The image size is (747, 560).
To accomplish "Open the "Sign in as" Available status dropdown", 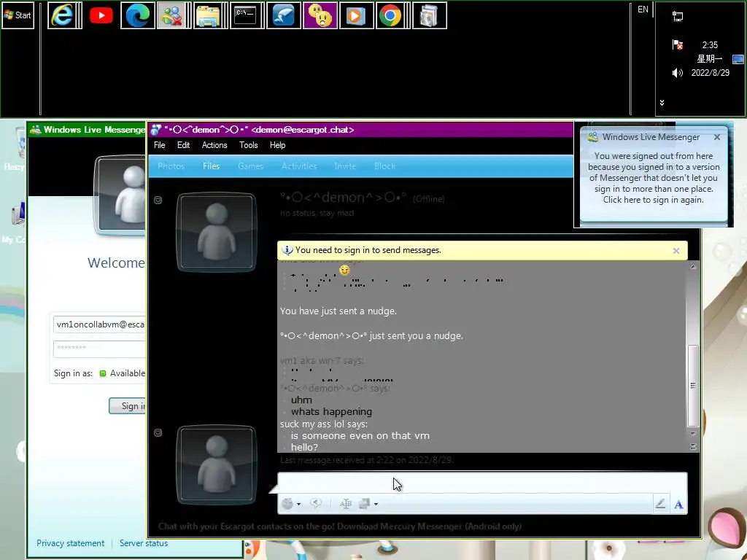I will (x=123, y=373).
